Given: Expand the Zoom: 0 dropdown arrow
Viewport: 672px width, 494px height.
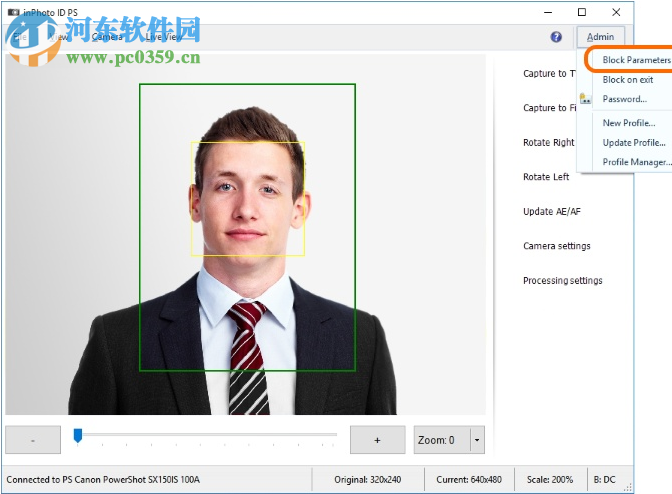Looking at the screenshot, I should pyautogui.click(x=477, y=440).
